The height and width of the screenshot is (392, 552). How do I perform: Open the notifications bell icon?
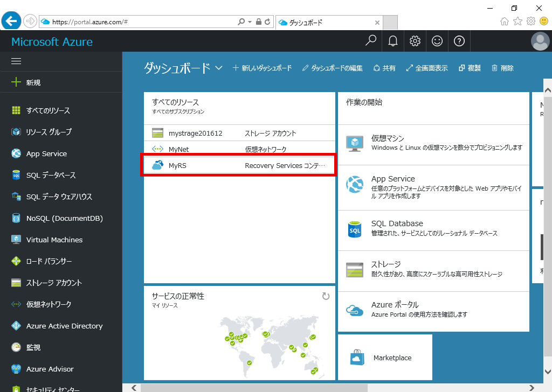click(393, 41)
